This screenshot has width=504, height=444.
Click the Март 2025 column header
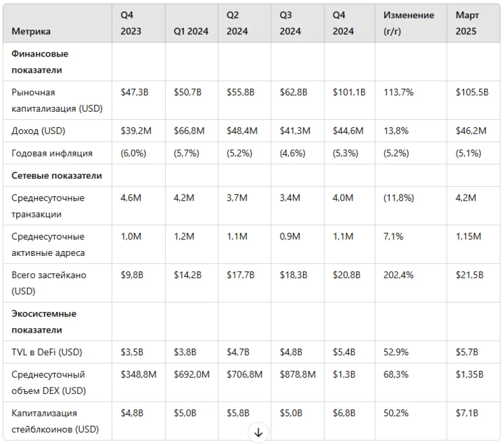coord(467,23)
